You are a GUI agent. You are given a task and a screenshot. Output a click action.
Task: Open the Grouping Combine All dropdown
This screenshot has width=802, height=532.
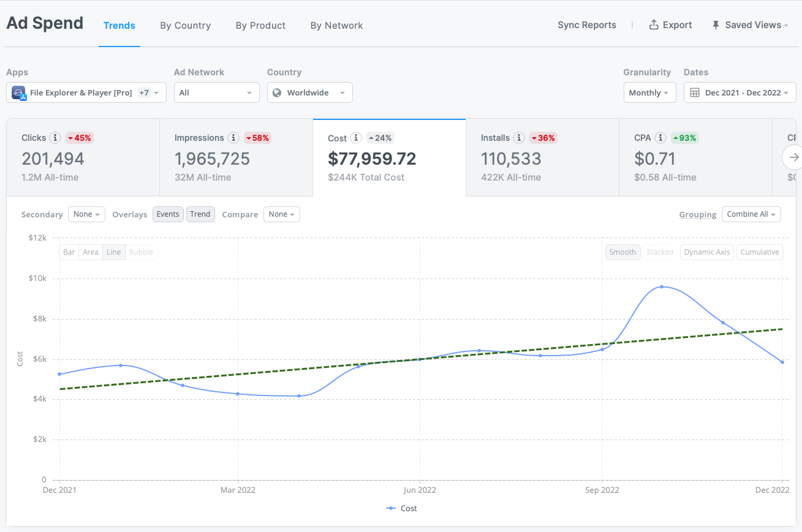click(751, 214)
